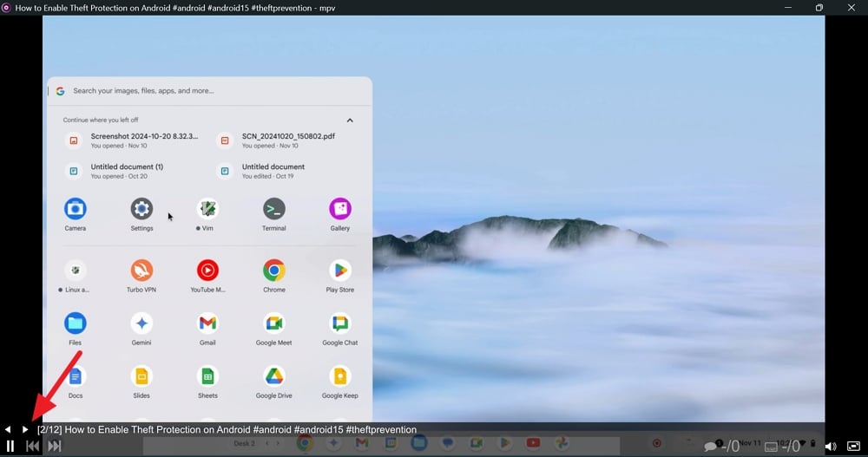Image resolution: width=868 pixels, height=457 pixels.
Task: Toggle mpv fullscreen mode
Action: pyautogui.click(x=853, y=446)
